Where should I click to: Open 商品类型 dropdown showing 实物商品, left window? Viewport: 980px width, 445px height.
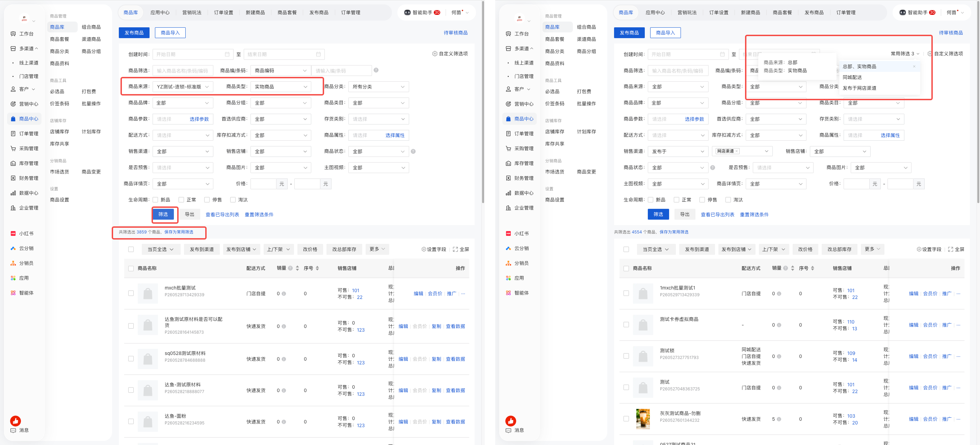point(281,87)
